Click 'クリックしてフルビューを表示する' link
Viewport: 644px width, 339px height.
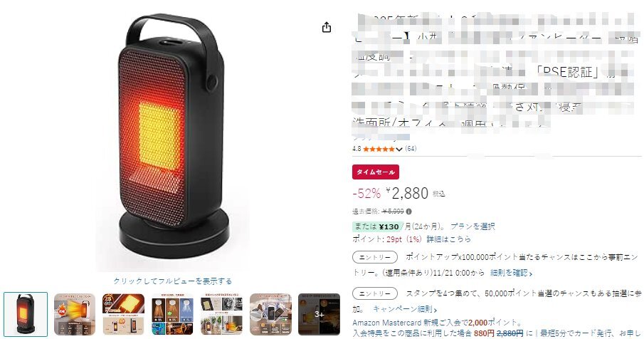coord(172,281)
